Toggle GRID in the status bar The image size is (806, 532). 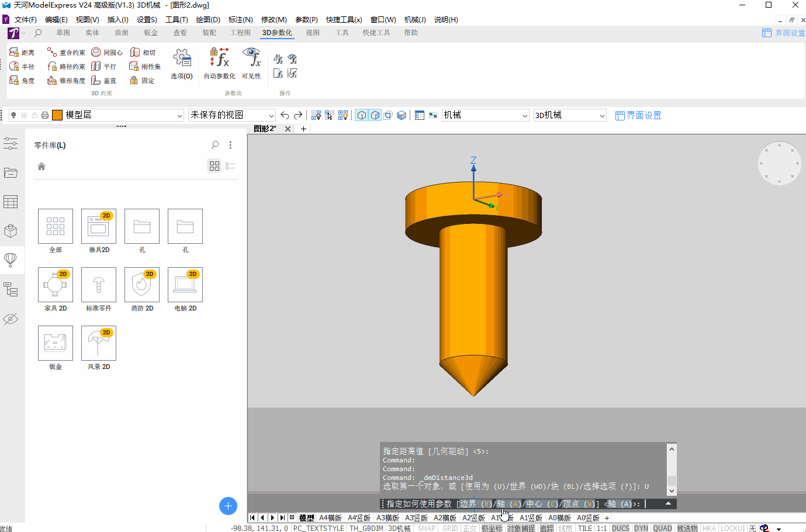click(x=450, y=528)
